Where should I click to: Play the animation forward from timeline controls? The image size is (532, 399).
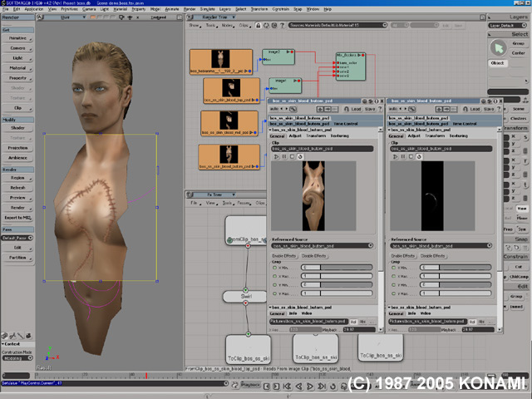pyautogui.click(x=310, y=386)
